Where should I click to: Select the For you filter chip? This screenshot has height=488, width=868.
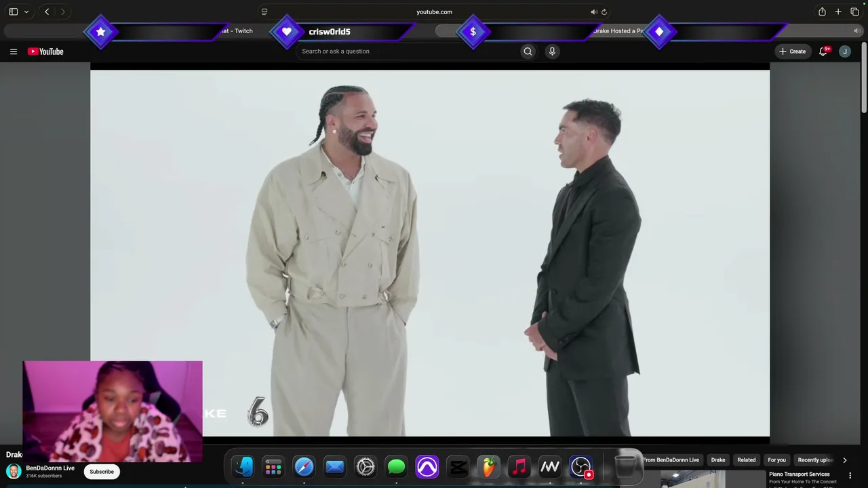click(x=776, y=460)
